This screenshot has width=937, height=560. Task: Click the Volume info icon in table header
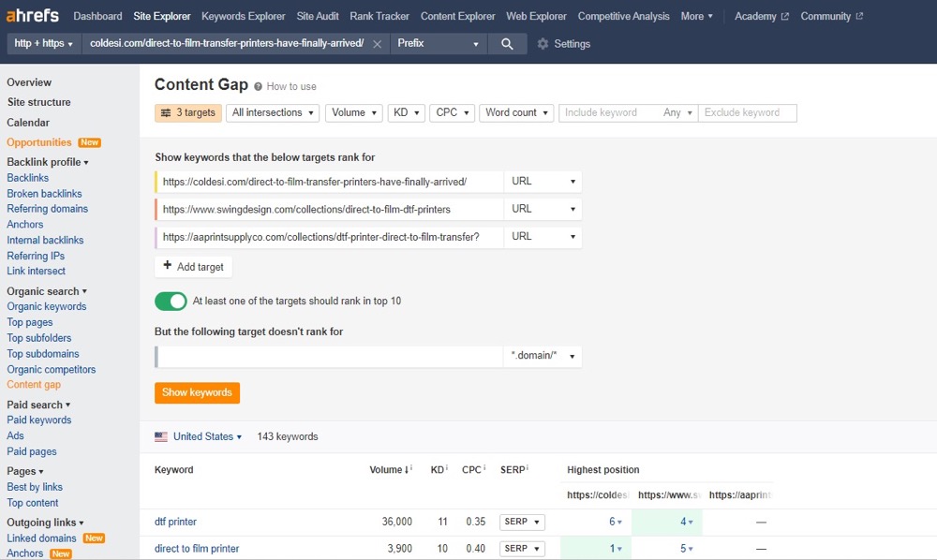(x=412, y=468)
